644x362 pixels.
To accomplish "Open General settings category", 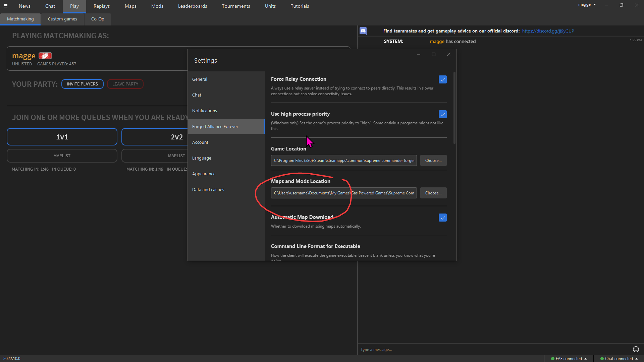I will pyautogui.click(x=226, y=79).
